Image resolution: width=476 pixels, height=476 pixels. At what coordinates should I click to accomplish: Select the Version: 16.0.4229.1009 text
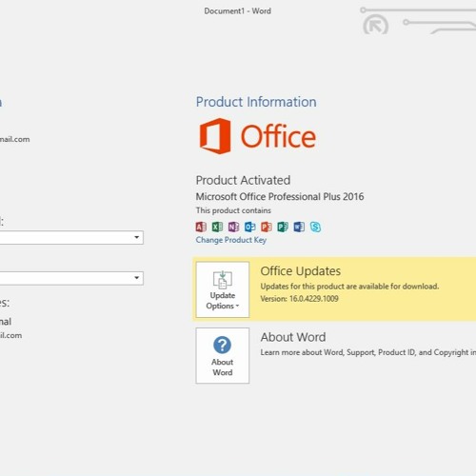[x=300, y=299]
